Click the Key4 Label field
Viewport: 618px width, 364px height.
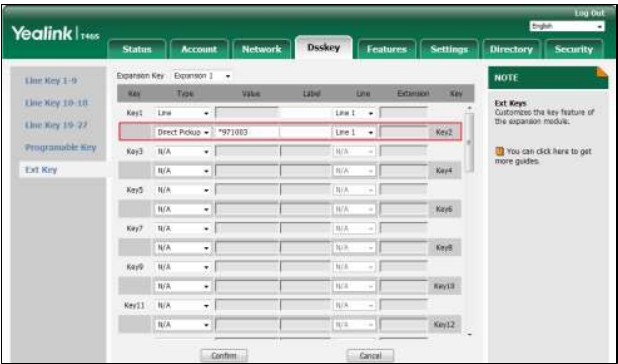[x=305, y=171]
